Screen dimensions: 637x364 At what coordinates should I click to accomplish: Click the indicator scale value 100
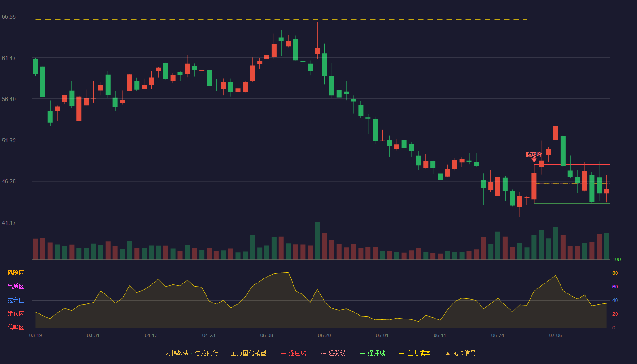tap(617, 260)
